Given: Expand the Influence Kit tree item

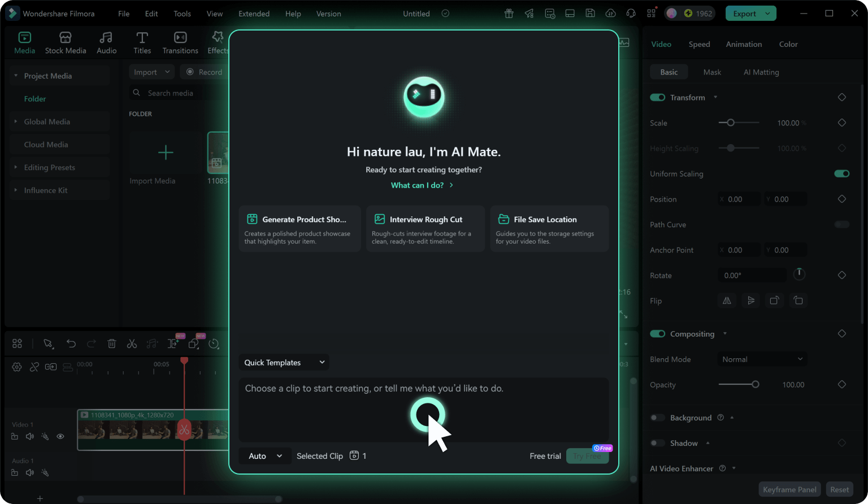Looking at the screenshot, I should coord(16,190).
